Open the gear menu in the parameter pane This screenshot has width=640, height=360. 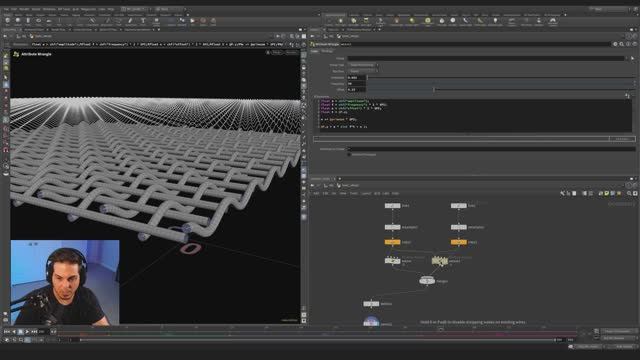[x=615, y=44]
